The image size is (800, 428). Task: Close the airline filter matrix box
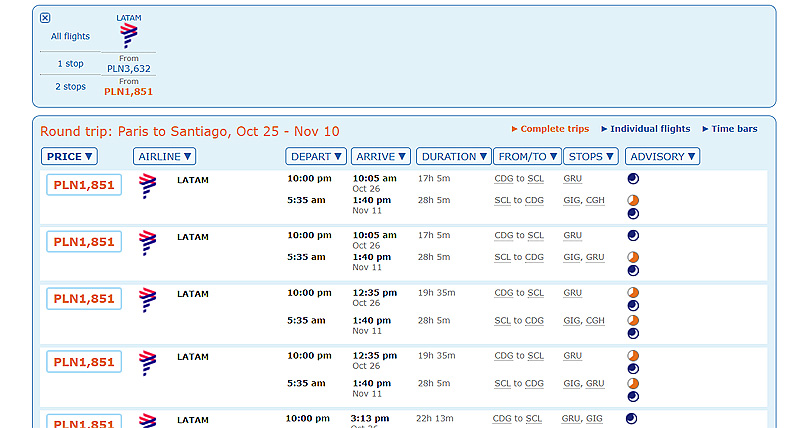[45, 18]
